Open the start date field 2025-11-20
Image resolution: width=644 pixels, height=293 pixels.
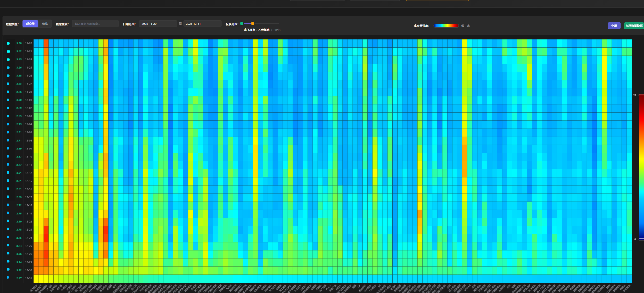(158, 24)
